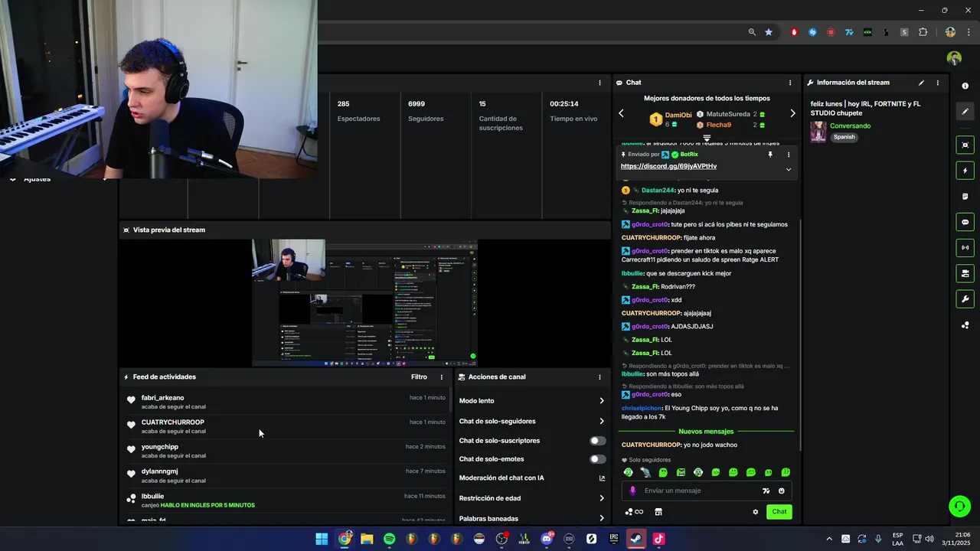Click the wrench icon in right sidebar
The image size is (980, 551).
(x=965, y=299)
